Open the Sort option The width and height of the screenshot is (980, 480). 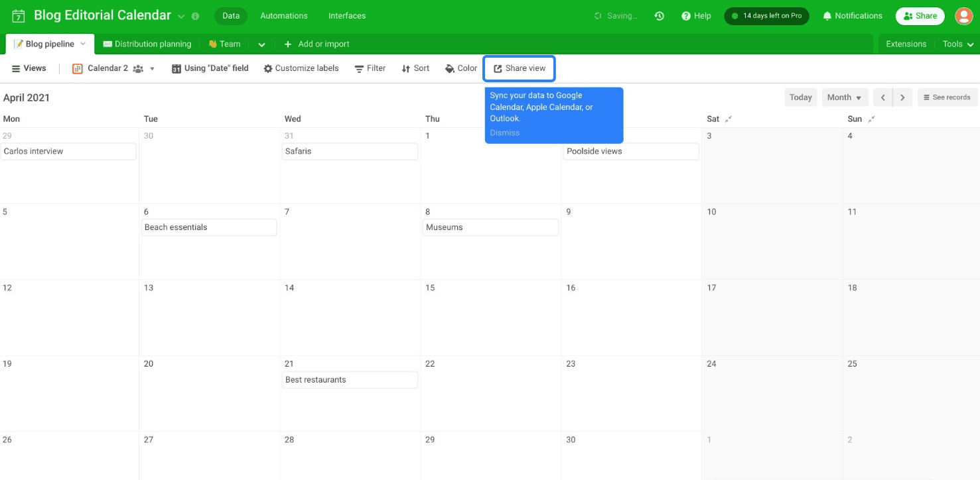point(415,68)
